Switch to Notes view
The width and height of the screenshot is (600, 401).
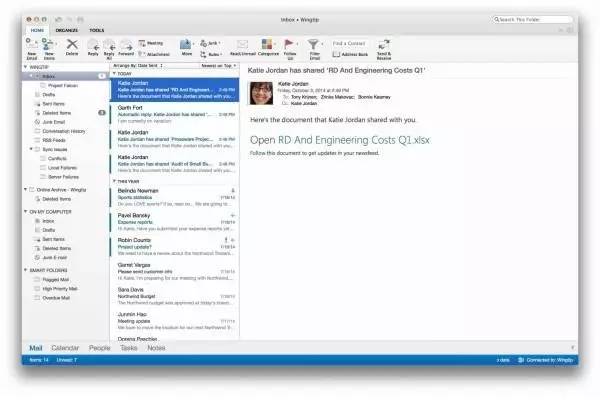(156, 348)
